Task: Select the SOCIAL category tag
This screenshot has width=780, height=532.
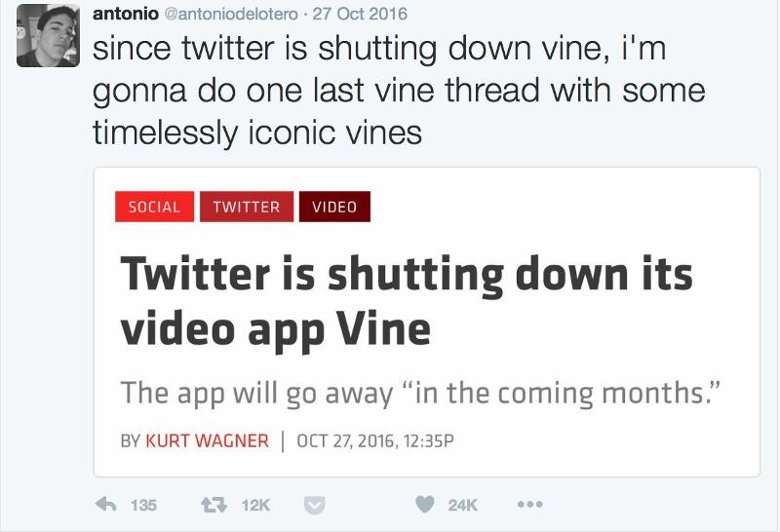Action: click(x=154, y=207)
